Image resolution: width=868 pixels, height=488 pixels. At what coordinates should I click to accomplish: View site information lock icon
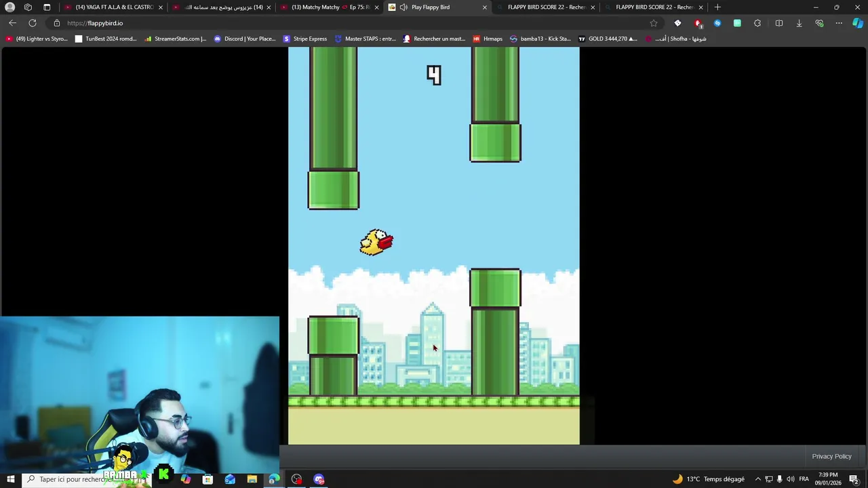57,23
